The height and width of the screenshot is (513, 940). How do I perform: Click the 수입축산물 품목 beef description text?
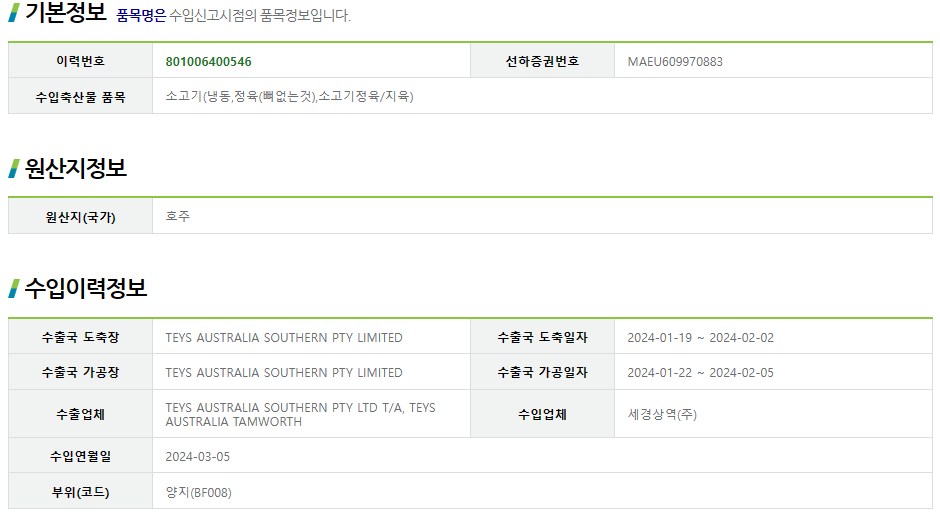[289, 96]
